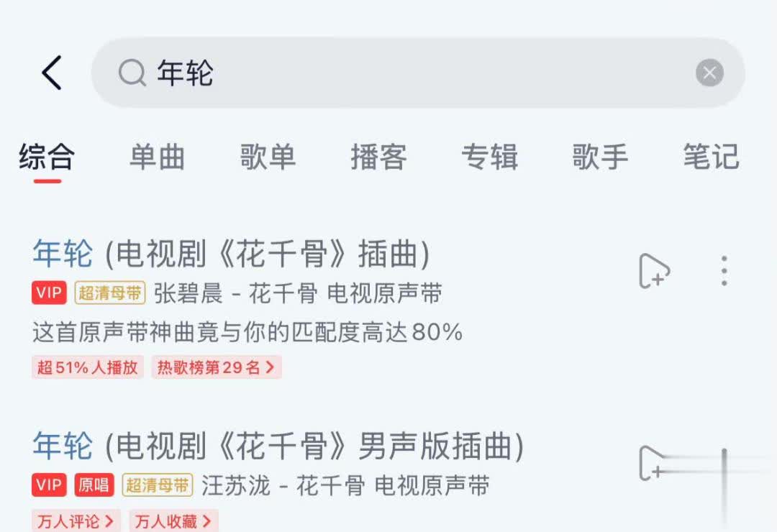
Task: Add first 年轮 song to play next
Action: click(654, 271)
